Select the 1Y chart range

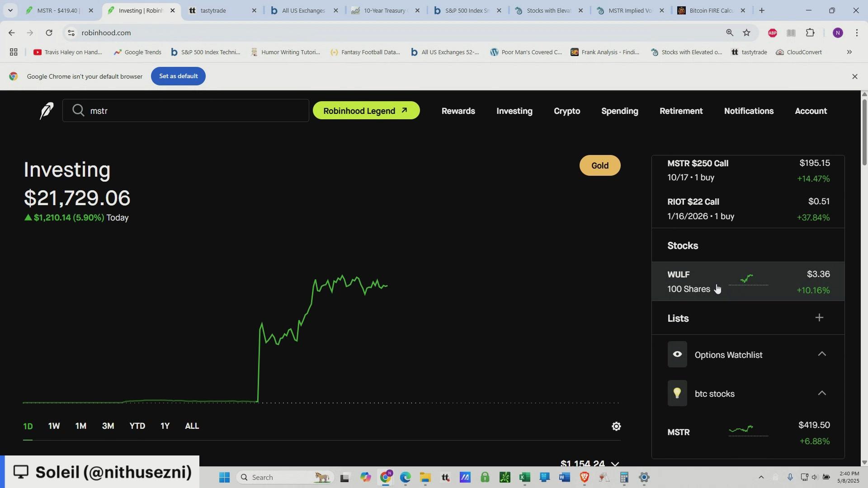pos(165,426)
